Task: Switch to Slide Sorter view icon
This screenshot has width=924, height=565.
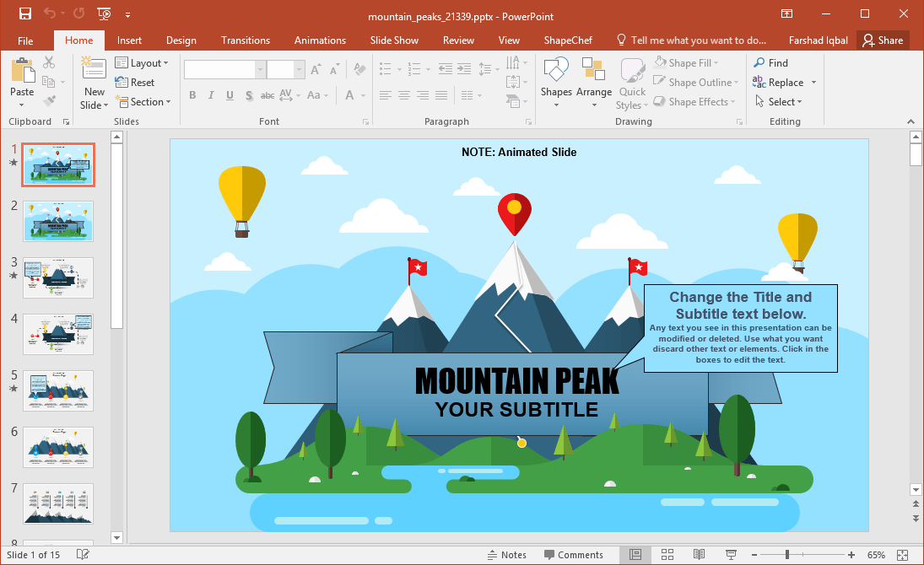Action: click(x=667, y=554)
